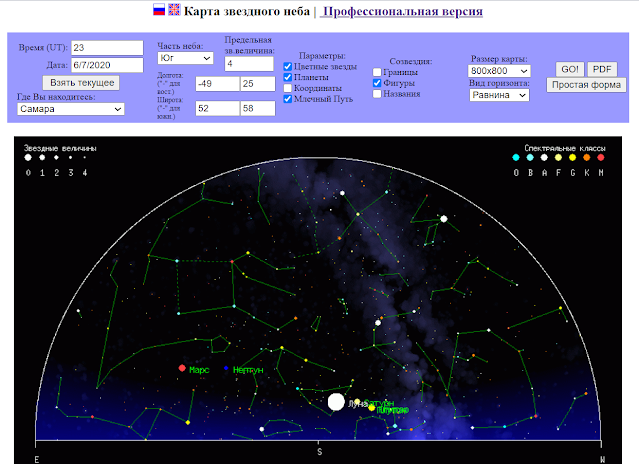Click the blue Neptune planet marker

(x=226, y=368)
